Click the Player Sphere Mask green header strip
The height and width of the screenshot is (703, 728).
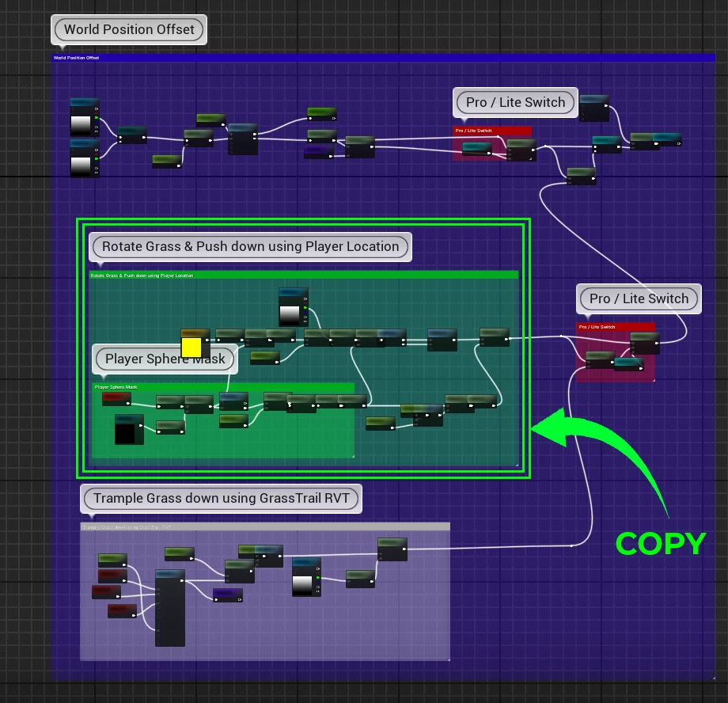click(222, 387)
